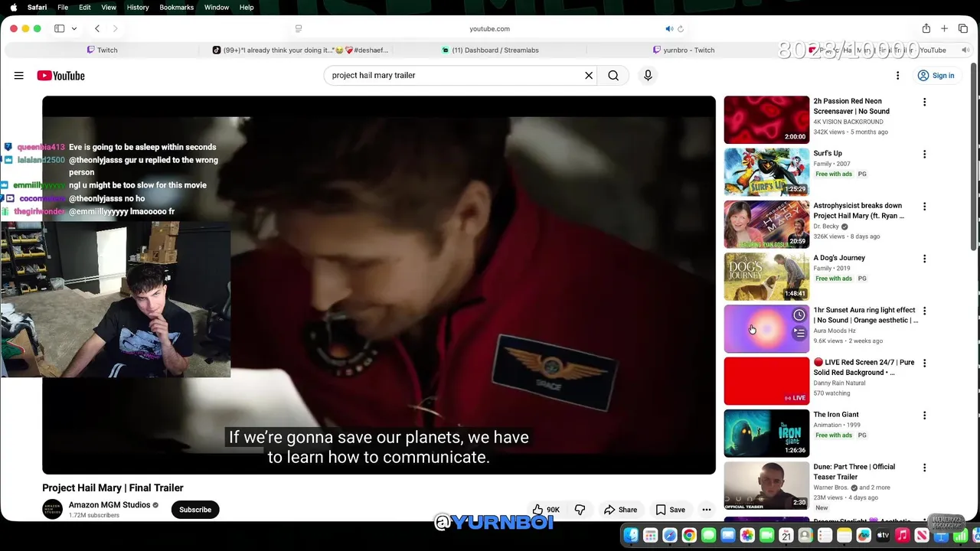This screenshot has height=551, width=980.
Task: Sign in to YouTube
Action: [x=936, y=76]
